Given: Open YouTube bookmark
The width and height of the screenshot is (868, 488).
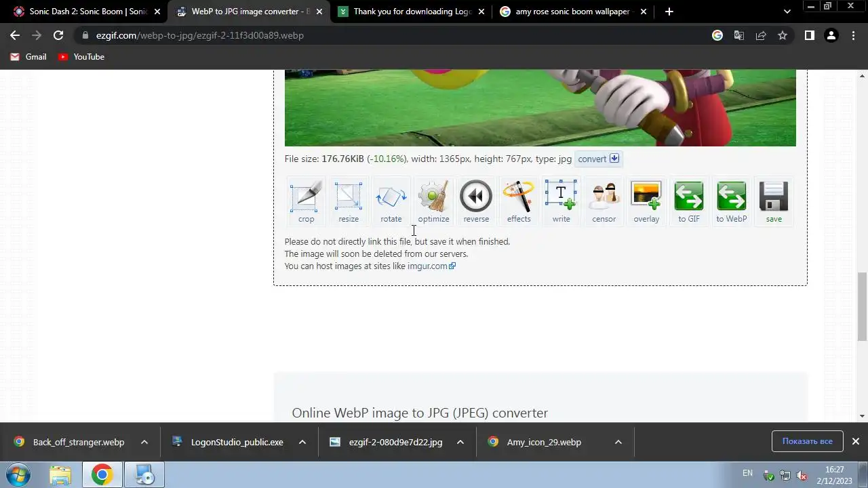Looking at the screenshot, I should (x=81, y=57).
